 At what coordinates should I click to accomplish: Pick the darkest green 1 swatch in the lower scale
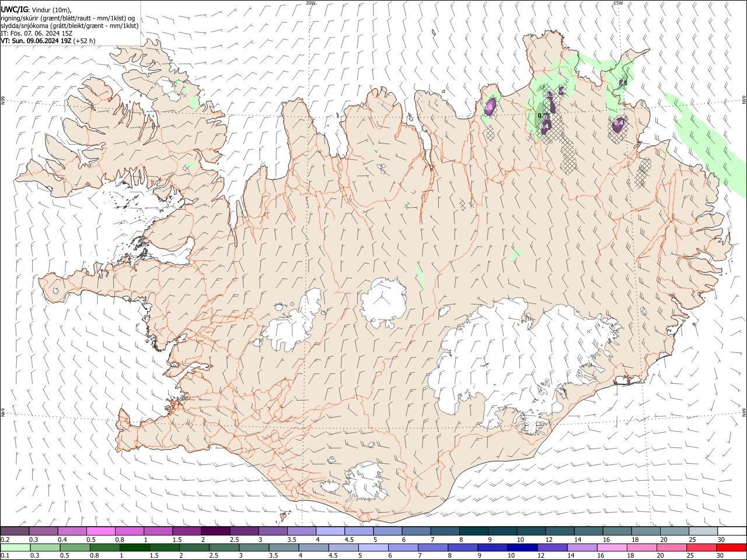click(135, 547)
